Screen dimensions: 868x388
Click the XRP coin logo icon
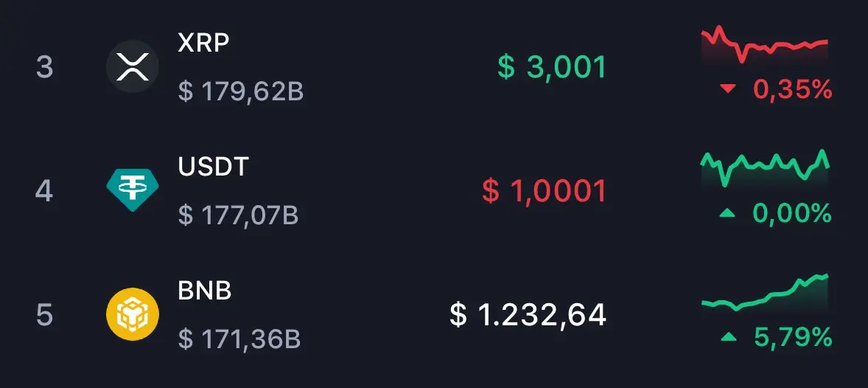pyautogui.click(x=133, y=66)
